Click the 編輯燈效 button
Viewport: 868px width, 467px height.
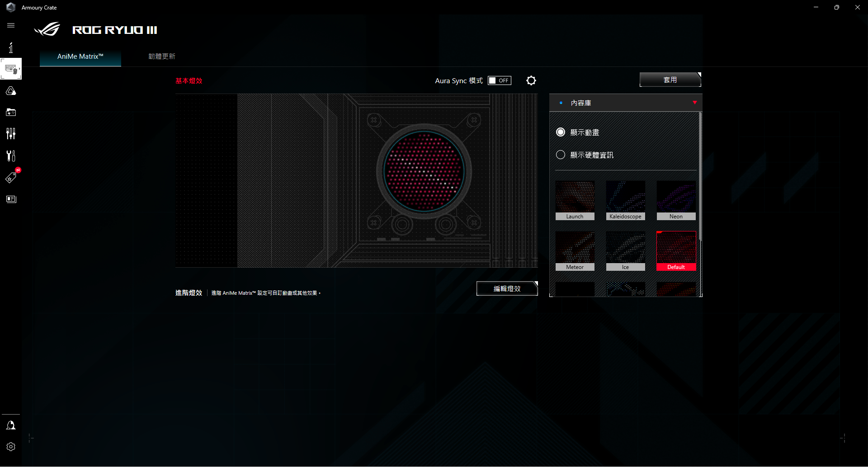(507, 288)
